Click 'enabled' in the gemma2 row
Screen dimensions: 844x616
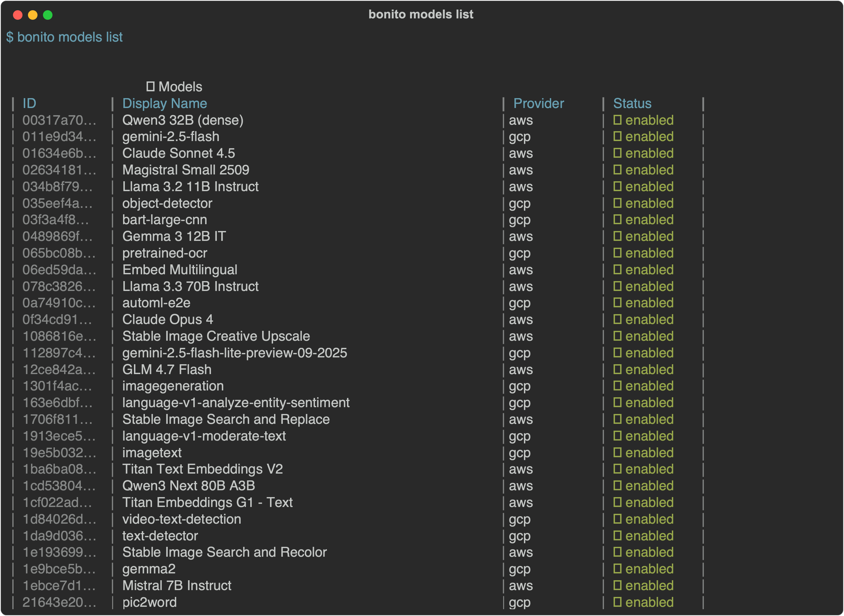tap(649, 569)
